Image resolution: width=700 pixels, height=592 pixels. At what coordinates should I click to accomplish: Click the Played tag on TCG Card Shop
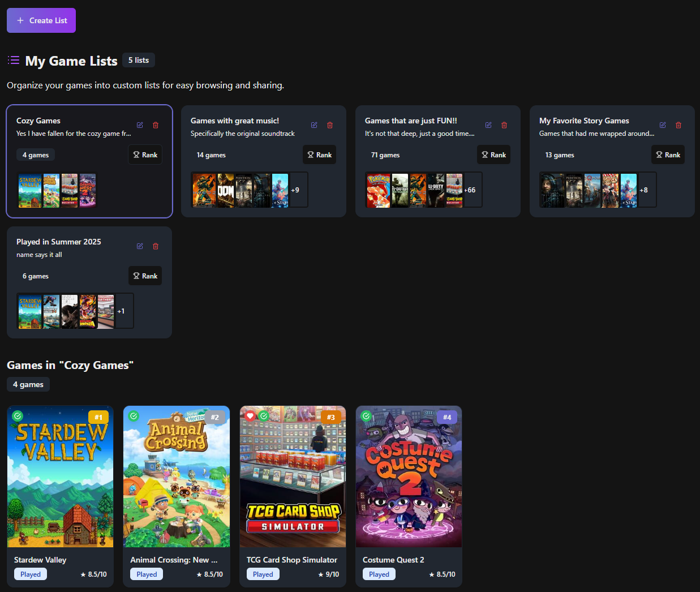click(x=263, y=574)
